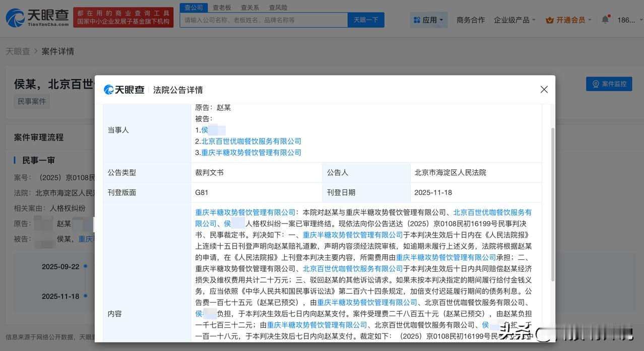
Task: Open 重庆半糖攻势餐饮管理有限公司 defendant link
Action: click(251, 153)
